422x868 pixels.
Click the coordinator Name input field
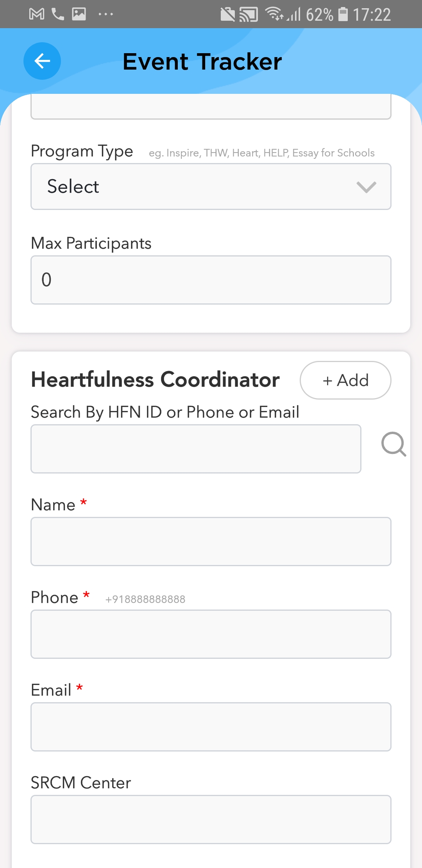tap(211, 542)
